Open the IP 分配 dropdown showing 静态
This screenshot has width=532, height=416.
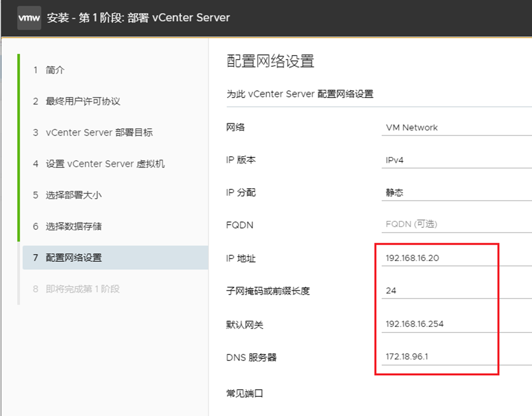coord(457,193)
